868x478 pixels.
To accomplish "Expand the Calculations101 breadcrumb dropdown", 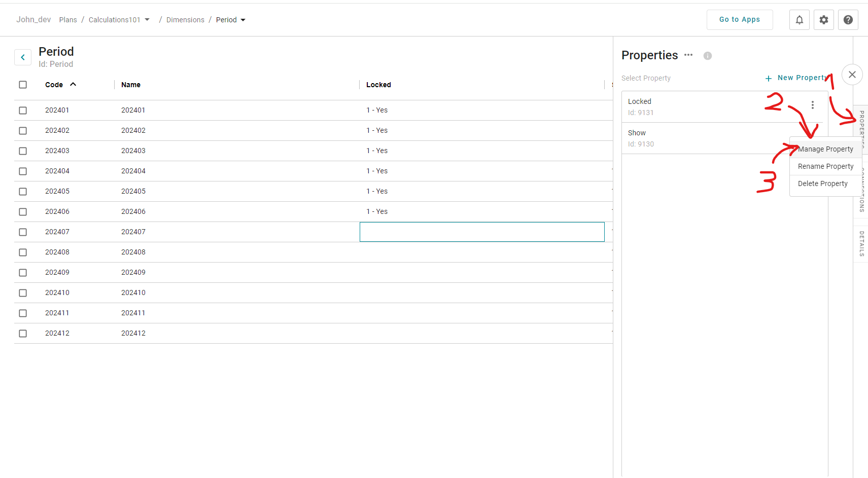I will [x=147, y=20].
